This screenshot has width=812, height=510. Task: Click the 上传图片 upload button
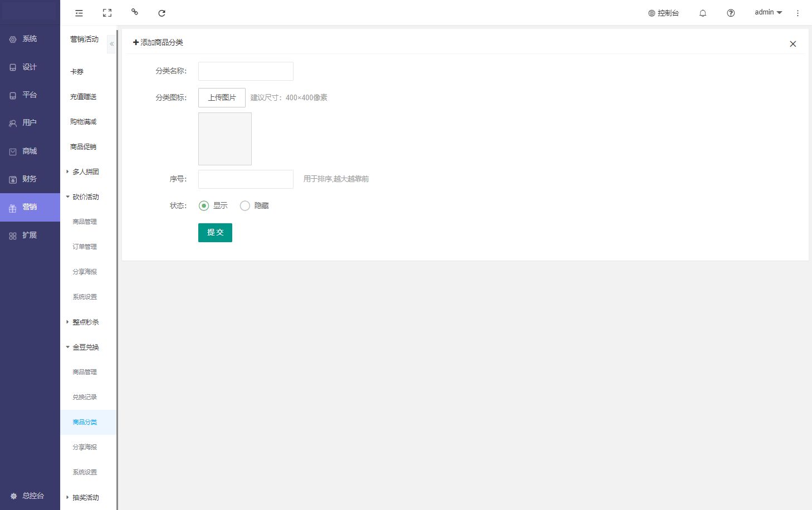point(222,97)
